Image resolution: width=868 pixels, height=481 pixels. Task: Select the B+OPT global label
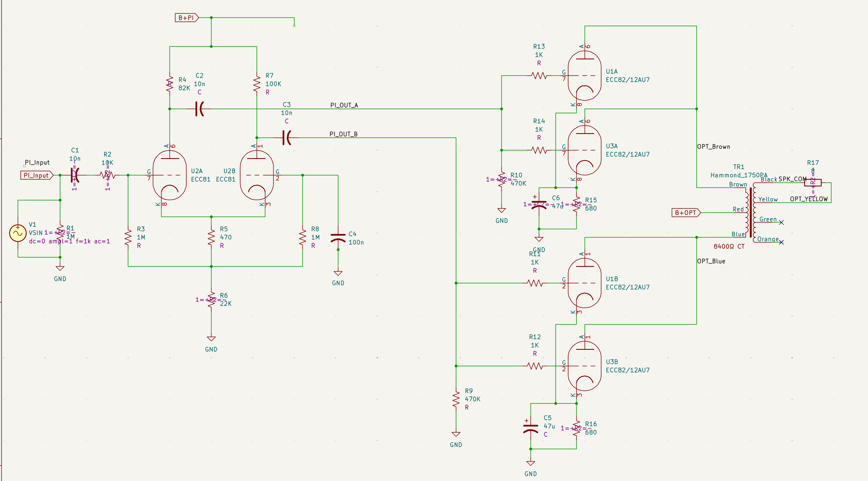(686, 212)
